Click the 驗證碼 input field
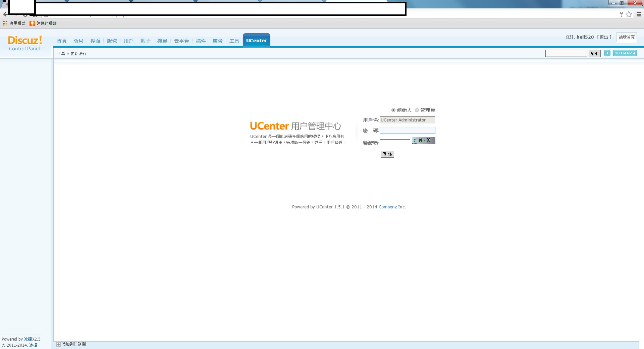The image size is (644, 349). pos(395,143)
